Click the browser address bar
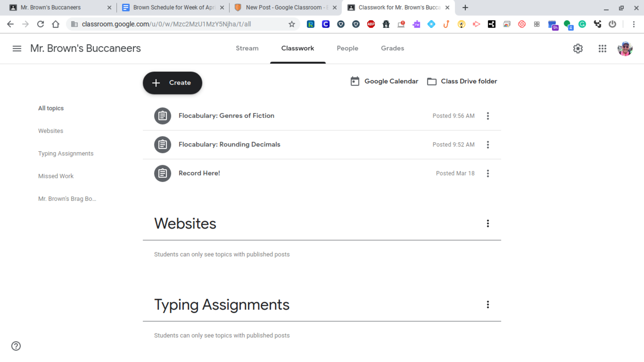The image size is (644, 362). pos(182,24)
